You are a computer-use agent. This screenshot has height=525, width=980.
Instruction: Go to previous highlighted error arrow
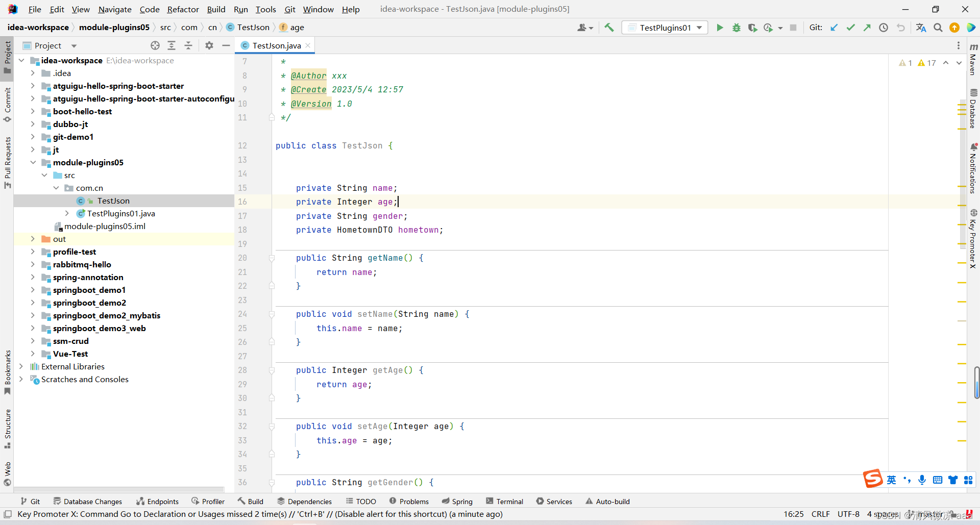coord(946,63)
